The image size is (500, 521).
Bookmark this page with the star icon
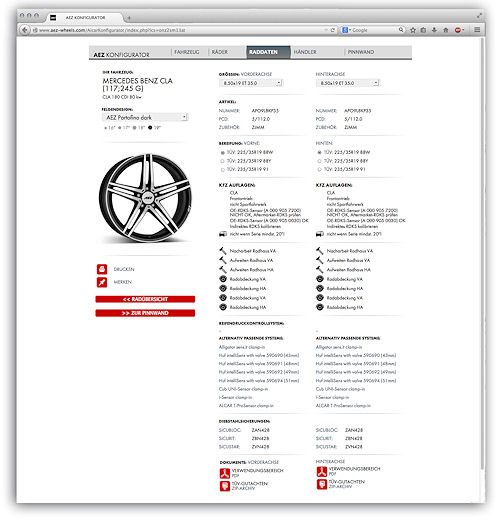pyautogui.click(x=413, y=30)
